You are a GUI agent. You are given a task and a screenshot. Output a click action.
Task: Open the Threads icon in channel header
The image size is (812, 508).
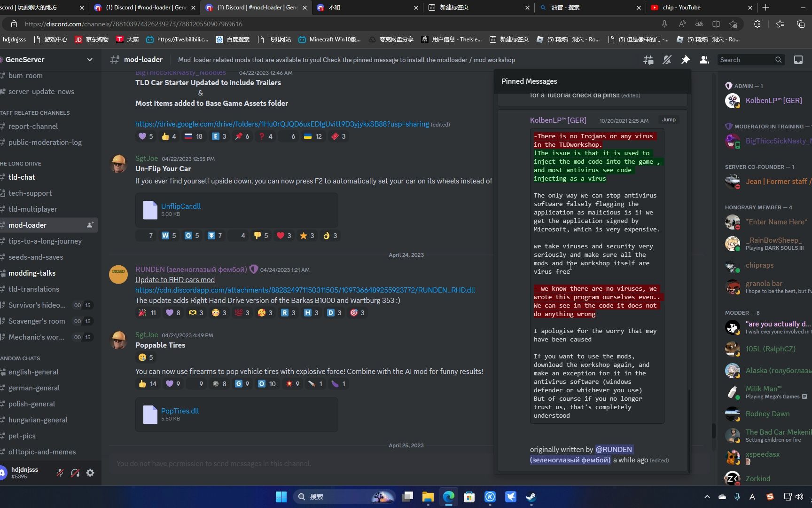648,60
